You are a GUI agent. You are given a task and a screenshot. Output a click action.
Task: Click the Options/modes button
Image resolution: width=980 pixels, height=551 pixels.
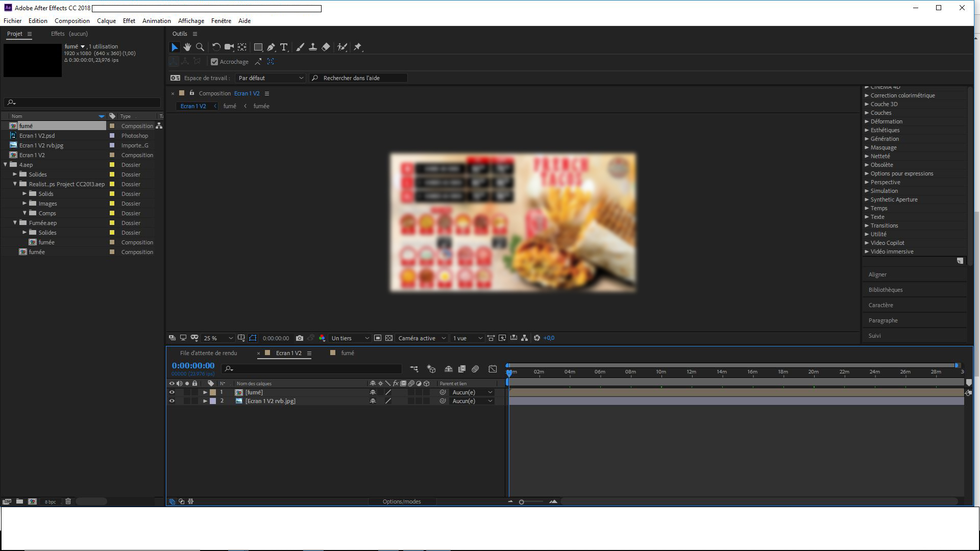click(402, 502)
